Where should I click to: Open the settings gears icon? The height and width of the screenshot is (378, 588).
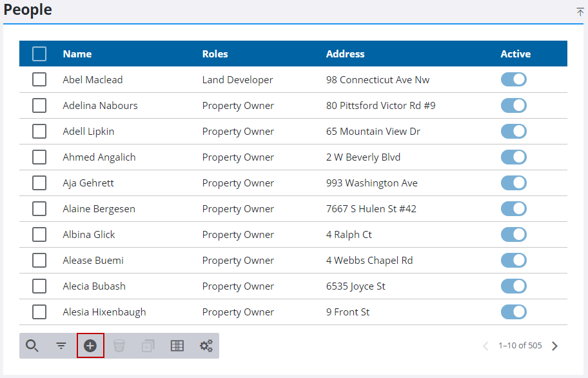[206, 346]
